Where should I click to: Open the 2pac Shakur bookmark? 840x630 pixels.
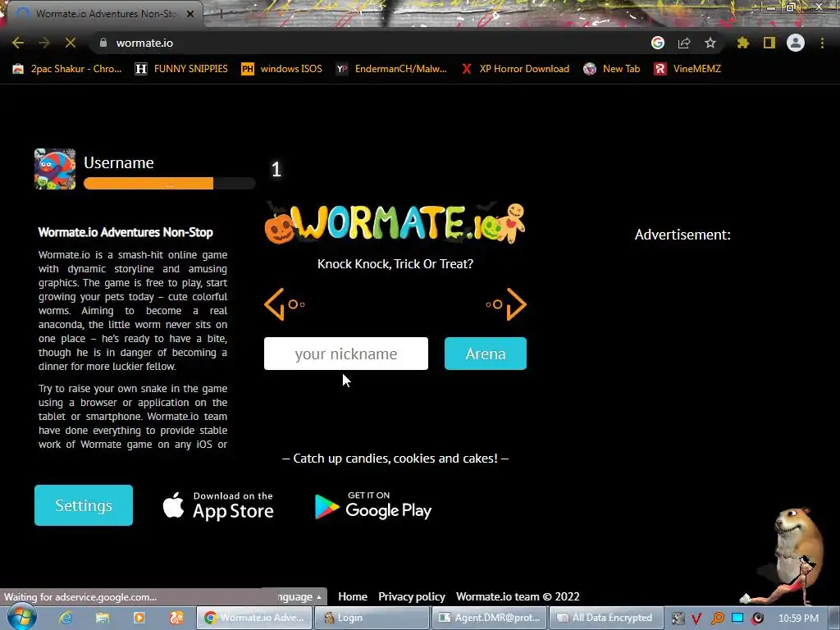(x=67, y=69)
